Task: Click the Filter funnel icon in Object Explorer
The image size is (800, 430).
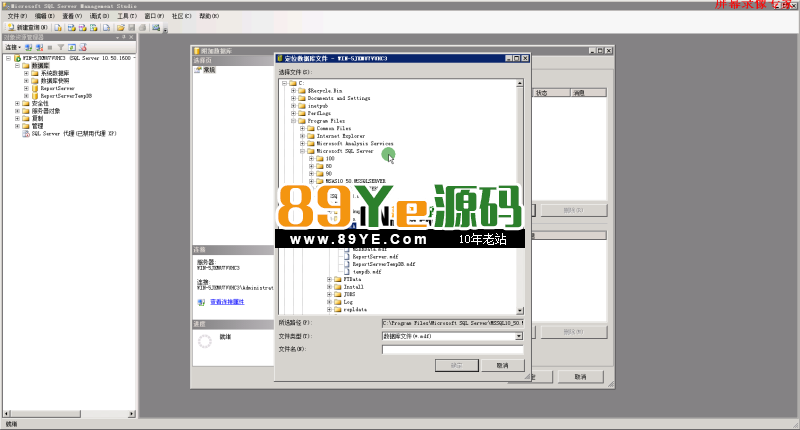Action: [61, 47]
